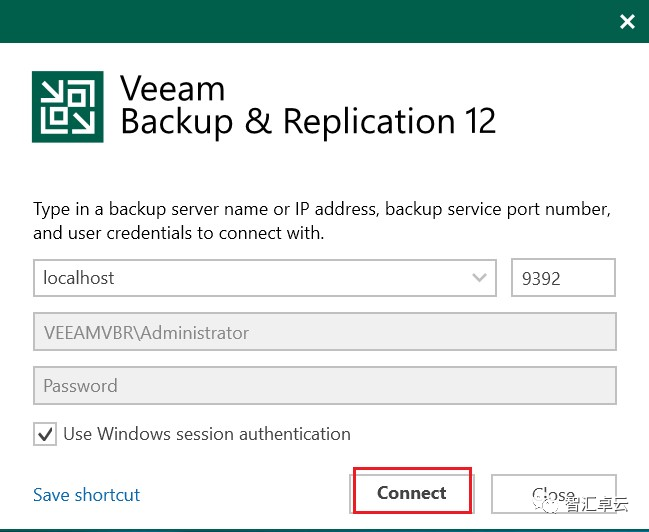Click the localhost server name text
The width and height of the screenshot is (649, 532).
pyautogui.click(x=79, y=278)
